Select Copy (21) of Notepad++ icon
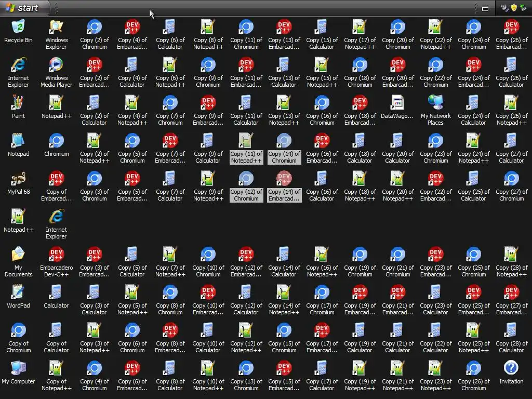 397,376
